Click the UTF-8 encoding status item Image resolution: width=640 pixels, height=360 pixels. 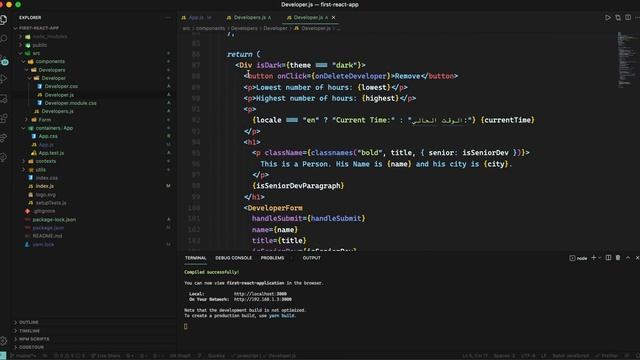click(x=528, y=356)
